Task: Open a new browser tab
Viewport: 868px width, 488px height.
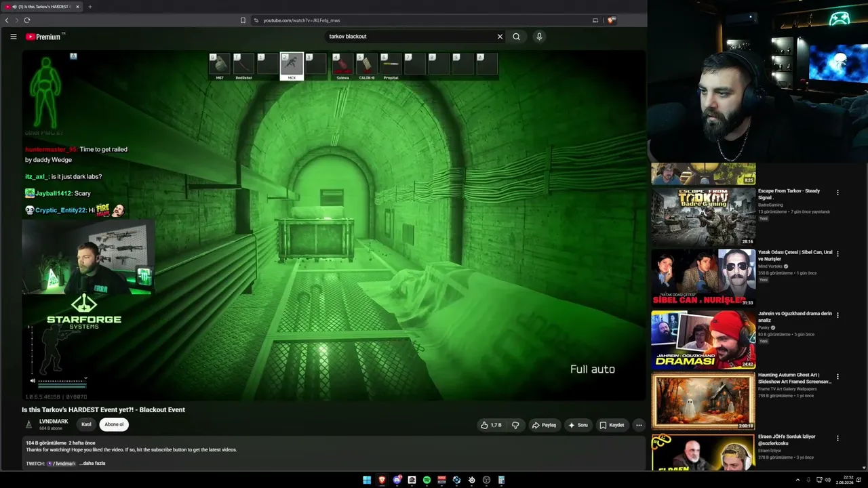Action: [x=90, y=7]
